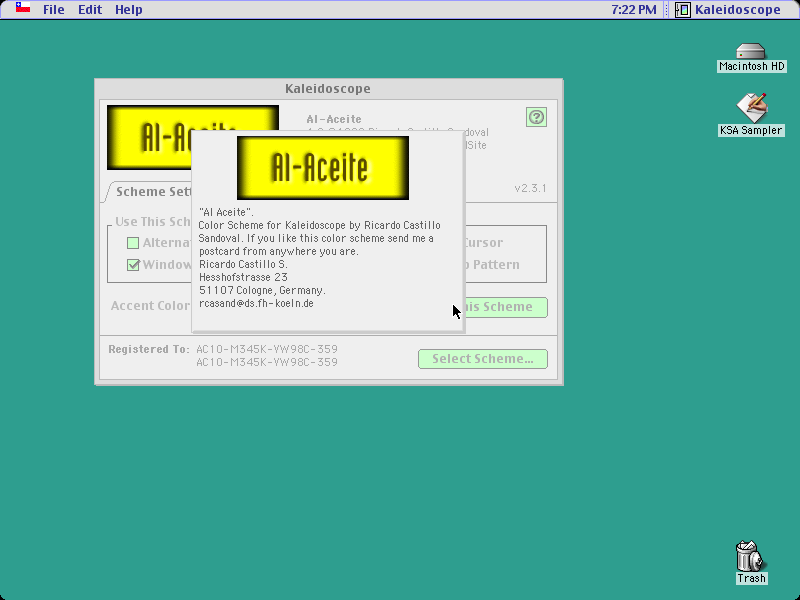Click the Select Scheme... button
The height and width of the screenshot is (600, 800).
(483, 359)
